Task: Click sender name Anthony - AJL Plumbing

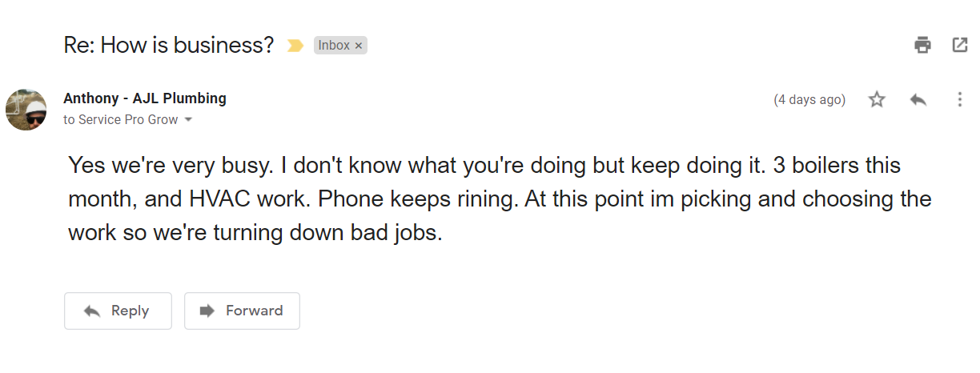Action: coord(145,98)
